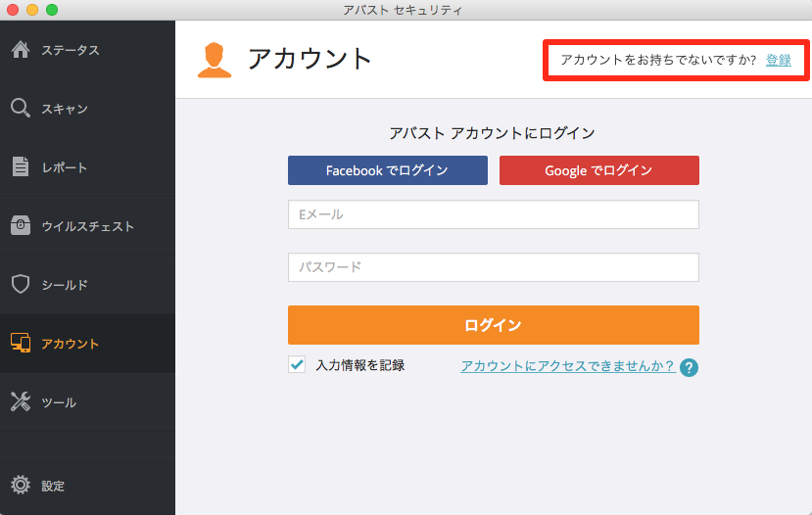The height and width of the screenshot is (515, 812).
Task: Go to the スキャン section
Action: coord(87,109)
